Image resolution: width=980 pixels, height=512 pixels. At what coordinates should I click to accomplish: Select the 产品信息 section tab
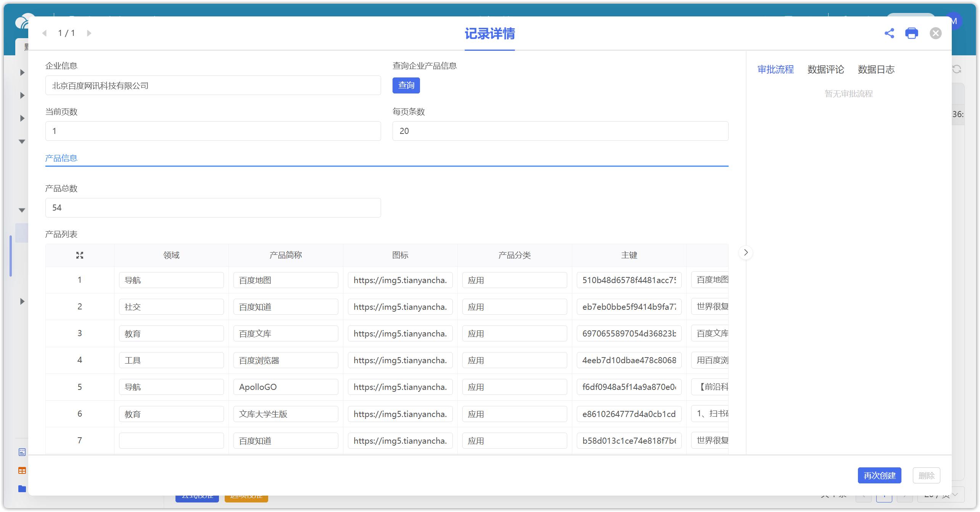click(x=61, y=158)
